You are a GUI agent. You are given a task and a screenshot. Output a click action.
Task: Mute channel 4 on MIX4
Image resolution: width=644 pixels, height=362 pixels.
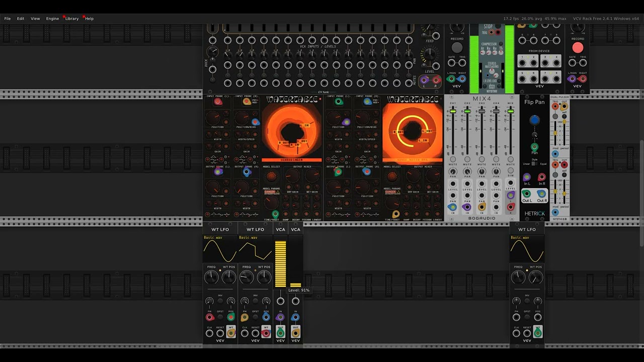click(x=497, y=159)
